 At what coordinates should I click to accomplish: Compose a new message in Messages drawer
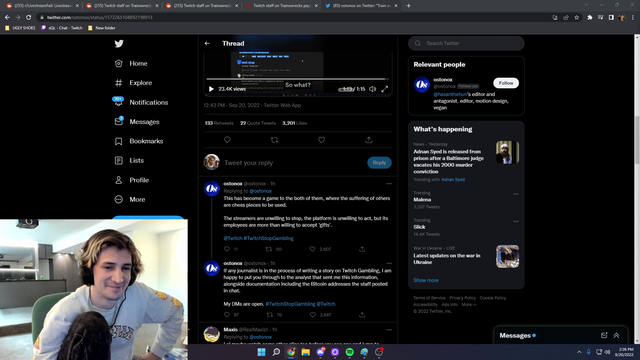point(604,336)
